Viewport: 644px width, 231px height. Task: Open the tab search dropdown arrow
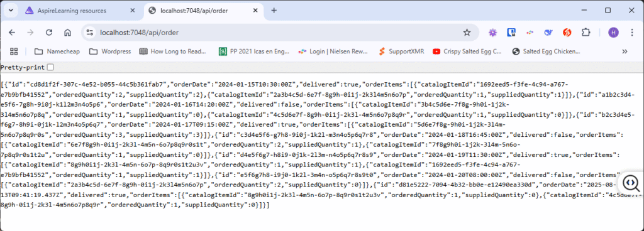coord(11,11)
